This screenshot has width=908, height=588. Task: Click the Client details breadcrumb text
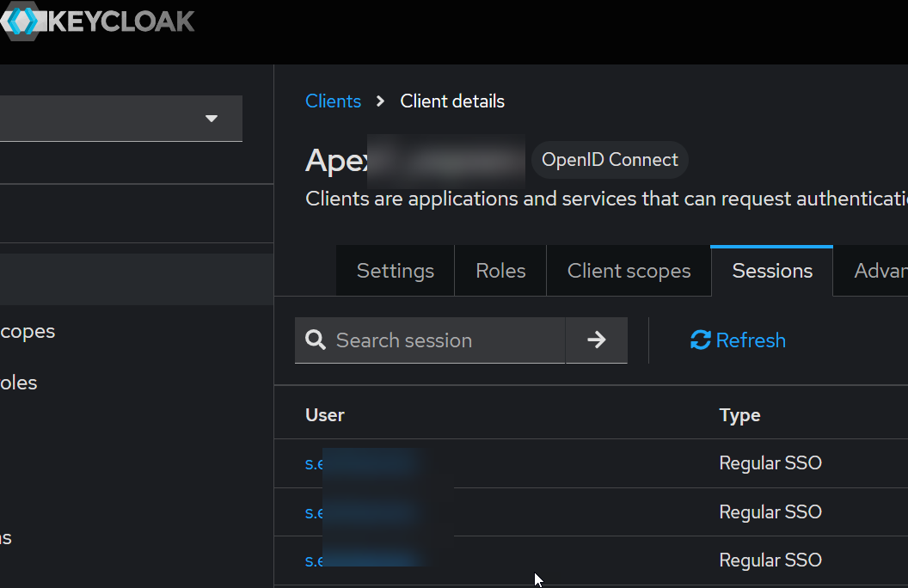point(452,101)
